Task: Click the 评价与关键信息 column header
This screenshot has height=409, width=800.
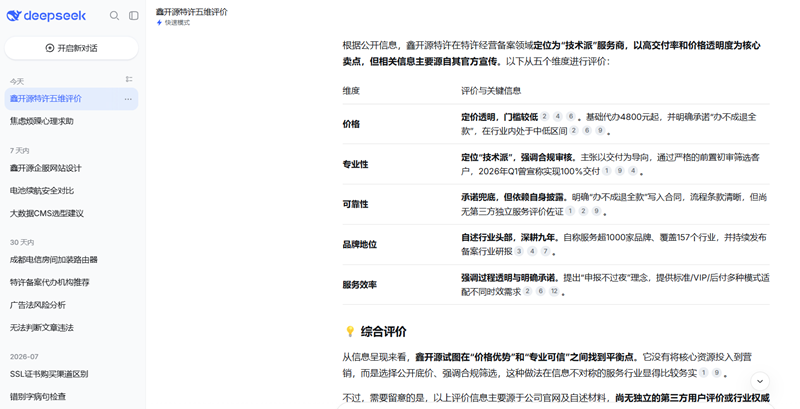Action: [x=491, y=91]
